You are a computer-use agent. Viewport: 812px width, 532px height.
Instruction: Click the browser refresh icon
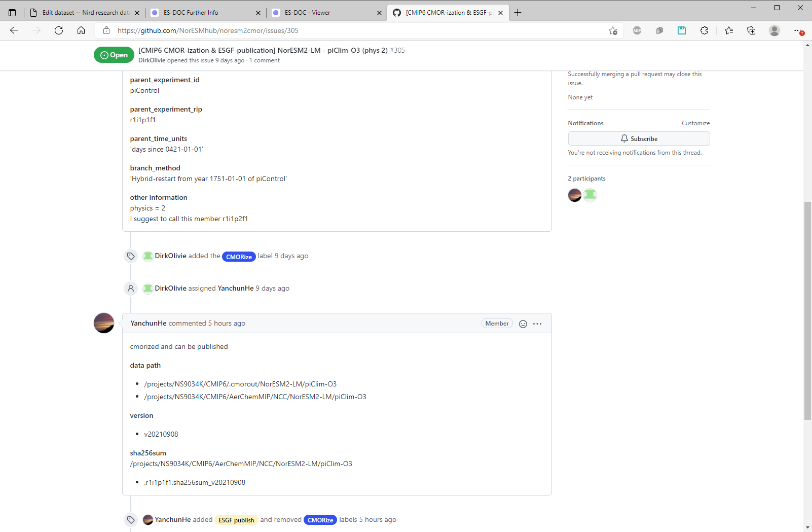[59, 30]
